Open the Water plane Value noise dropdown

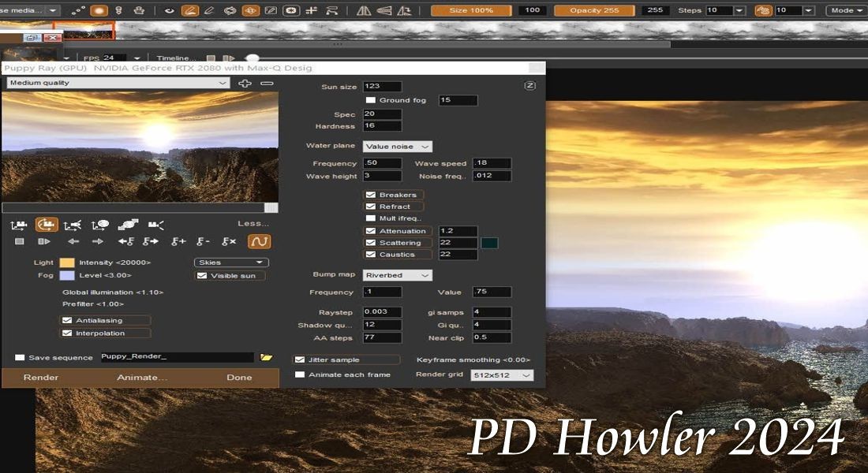(396, 146)
